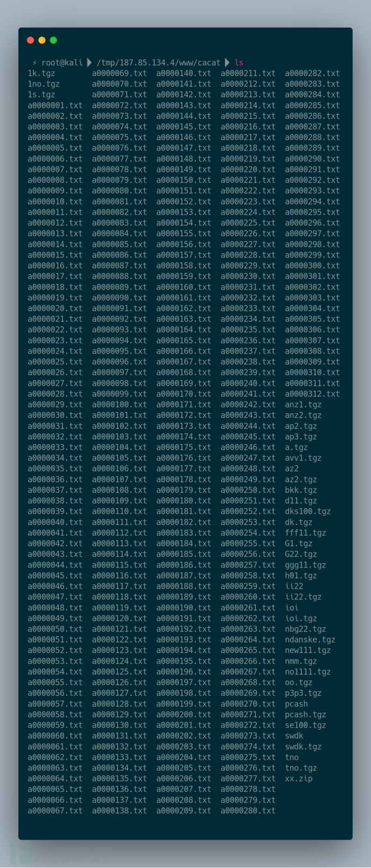
Task: Select the 1no.tgz filename
Action: pyautogui.click(x=44, y=84)
